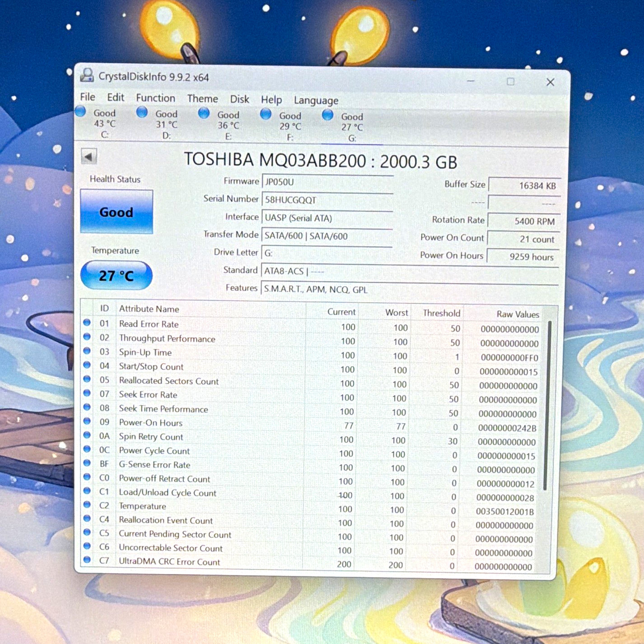Click the status dot beside Read Error Rate
This screenshot has height=644, width=644.
[x=87, y=323]
